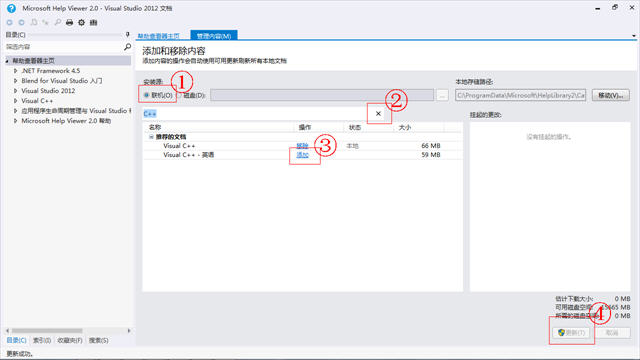Click the Manage Content library icon

pyautogui.click(x=93, y=22)
